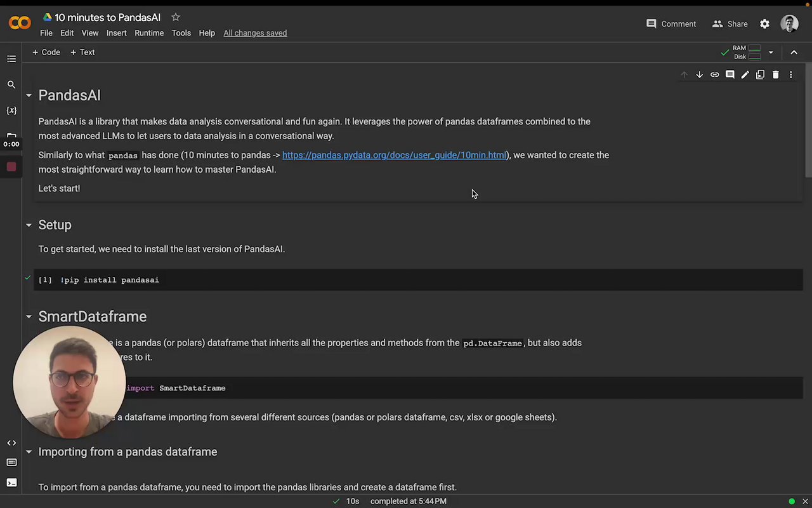812x508 pixels.
Task: Collapse the PandasAI section
Action: [29, 95]
